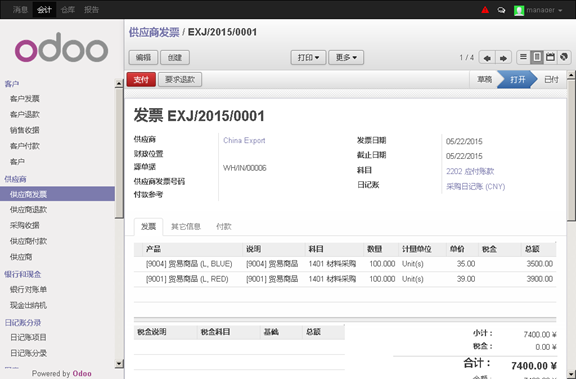Click the 编辑 button
576x379 pixels.
[x=143, y=58]
